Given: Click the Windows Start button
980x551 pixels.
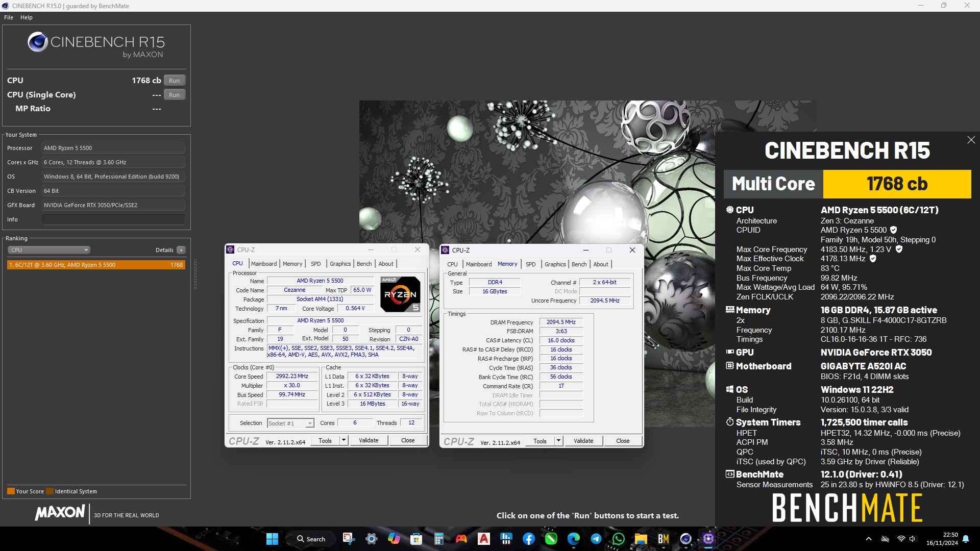Looking at the screenshot, I should (x=272, y=539).
